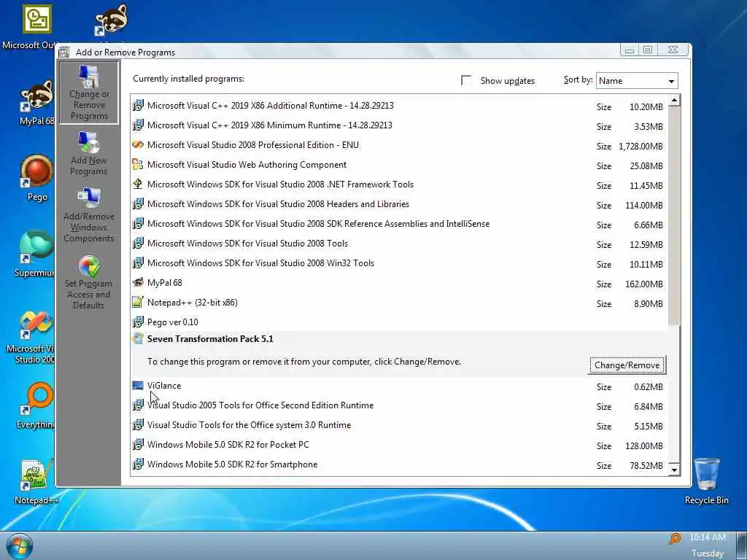Click scrollbar down arrow in program list
This screenshot has height=560, width=747.
click(x=674, y=470)
